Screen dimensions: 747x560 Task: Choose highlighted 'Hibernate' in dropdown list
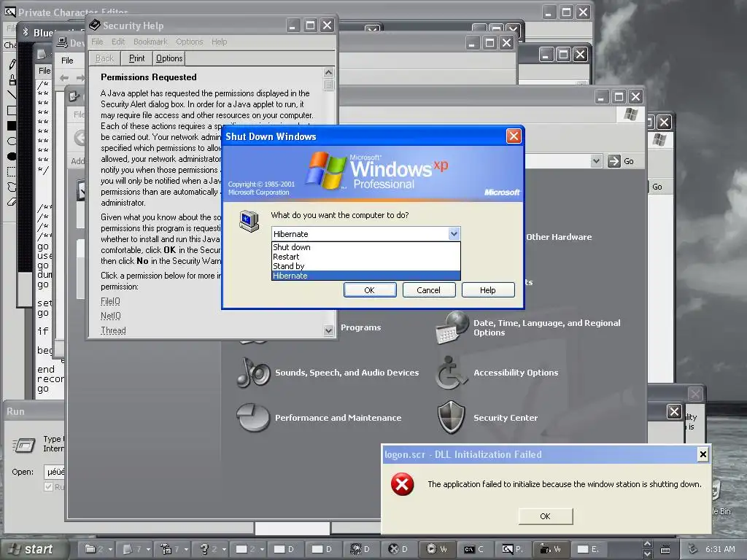pyautogui.click(x=366, y=276)
